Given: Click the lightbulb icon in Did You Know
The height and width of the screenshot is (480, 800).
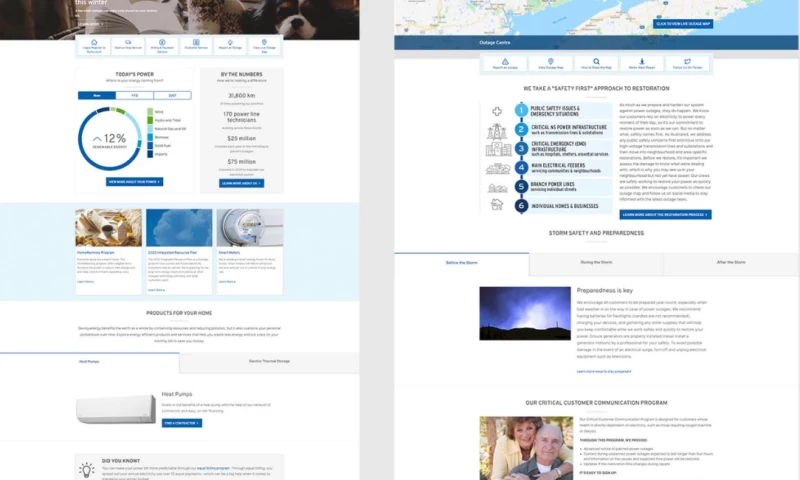Looking at the screenshot, I should pos(87,469).
